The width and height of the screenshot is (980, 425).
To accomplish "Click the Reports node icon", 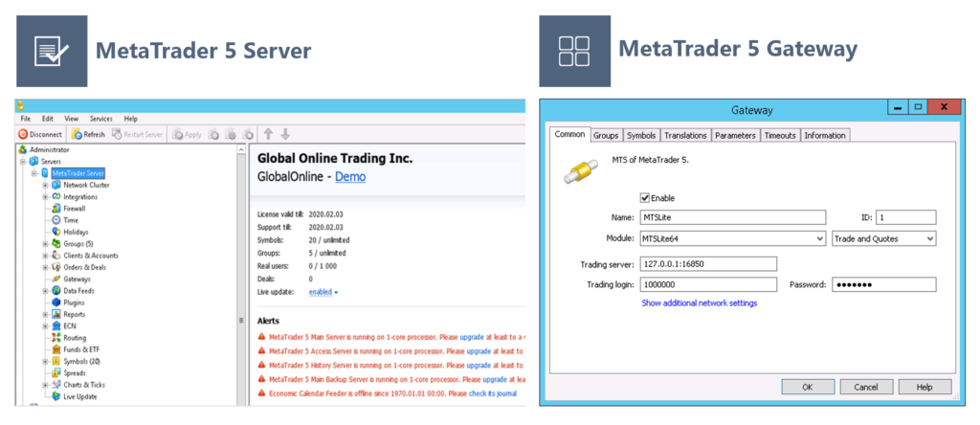I will click(56, 314).
